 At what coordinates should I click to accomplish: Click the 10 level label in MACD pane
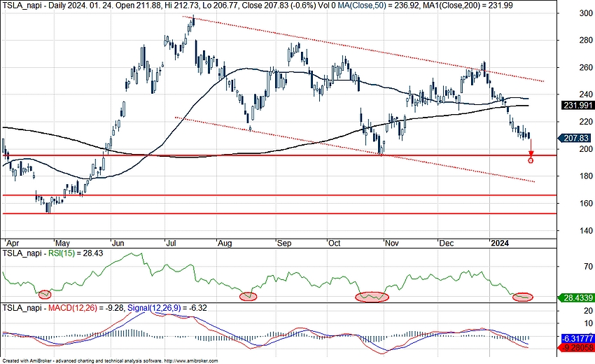[589, 324]
